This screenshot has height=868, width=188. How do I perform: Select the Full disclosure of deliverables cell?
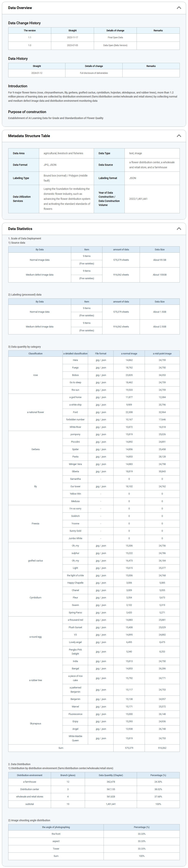(94, 73)
